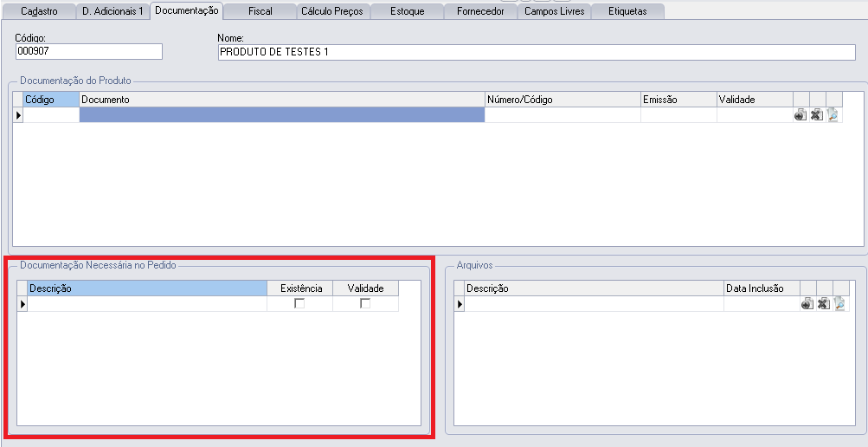Toggle the Validade checkbox
868x447 pixels.
(x=365, y=303)
